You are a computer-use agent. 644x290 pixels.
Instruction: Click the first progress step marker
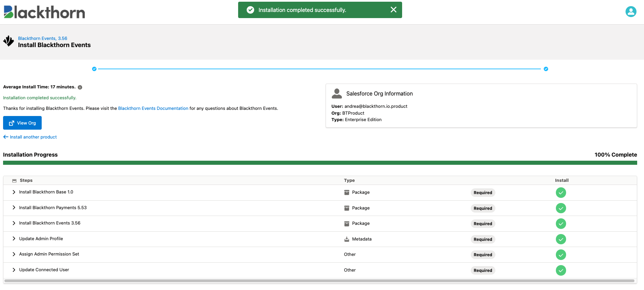[94, 69]
